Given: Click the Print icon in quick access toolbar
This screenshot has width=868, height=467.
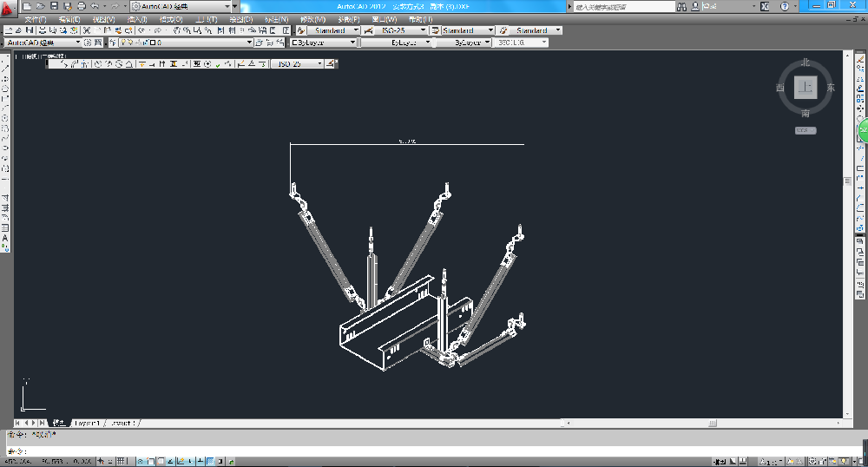Looking at the screenshot, I should (81, 6).
